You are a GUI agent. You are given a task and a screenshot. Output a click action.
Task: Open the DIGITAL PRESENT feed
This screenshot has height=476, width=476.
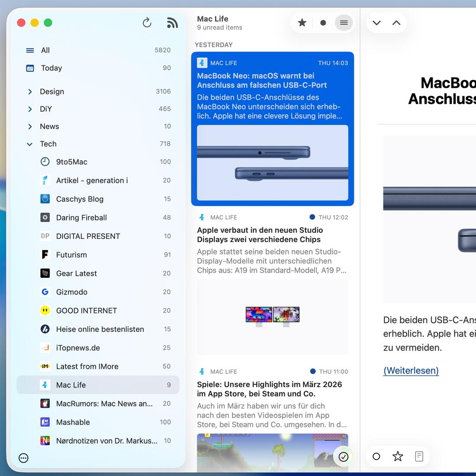coord(98,236)
